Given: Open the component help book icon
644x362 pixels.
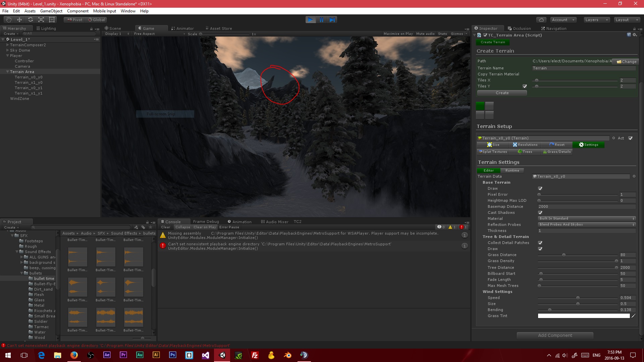Looking at the screenshot, I should 629,35.
